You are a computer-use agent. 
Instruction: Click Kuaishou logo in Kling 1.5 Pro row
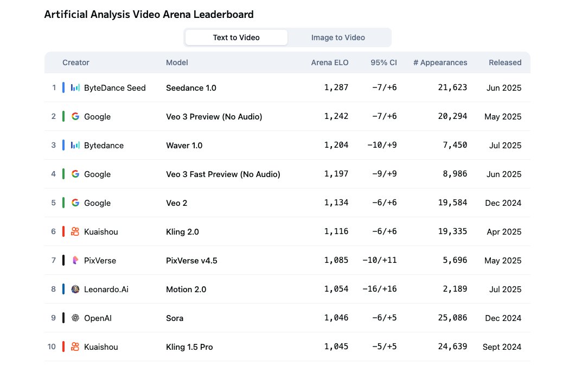[x=75, y=347]
